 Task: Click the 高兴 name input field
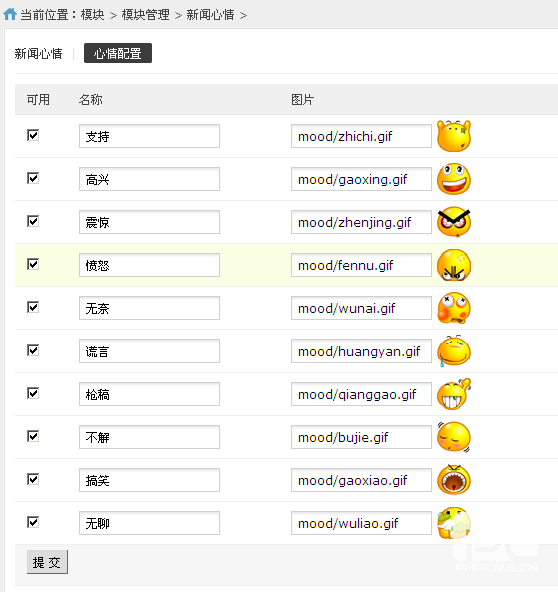tap(149, 179)
